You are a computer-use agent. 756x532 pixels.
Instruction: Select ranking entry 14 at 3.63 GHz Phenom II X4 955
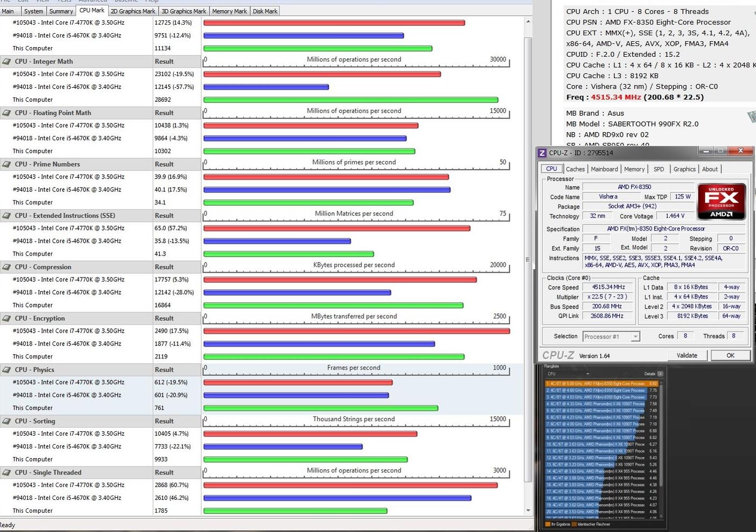[x=602, y=471]
